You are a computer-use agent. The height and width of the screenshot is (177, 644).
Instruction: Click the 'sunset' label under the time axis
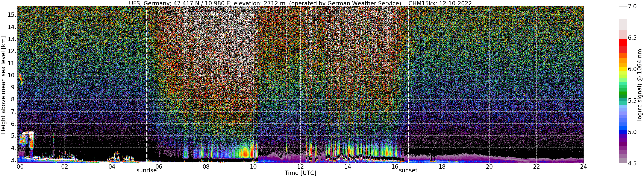pyautogui.click(x=408, y=171)
